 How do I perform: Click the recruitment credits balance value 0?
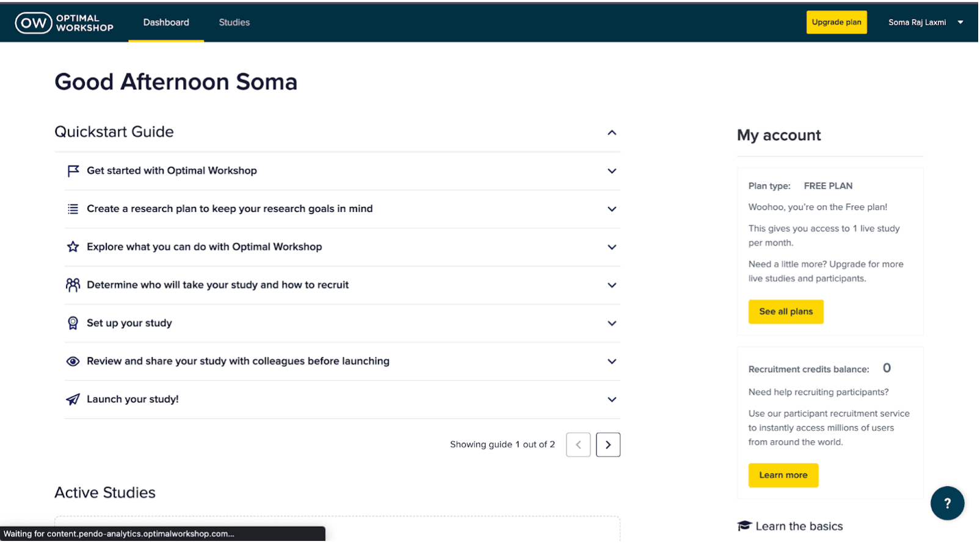[888, 369]
